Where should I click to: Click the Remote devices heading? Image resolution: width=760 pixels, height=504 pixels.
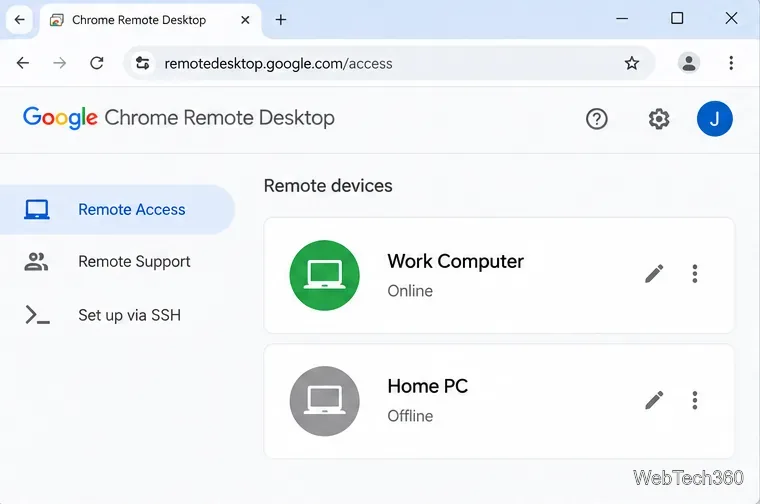coord(328,186)
